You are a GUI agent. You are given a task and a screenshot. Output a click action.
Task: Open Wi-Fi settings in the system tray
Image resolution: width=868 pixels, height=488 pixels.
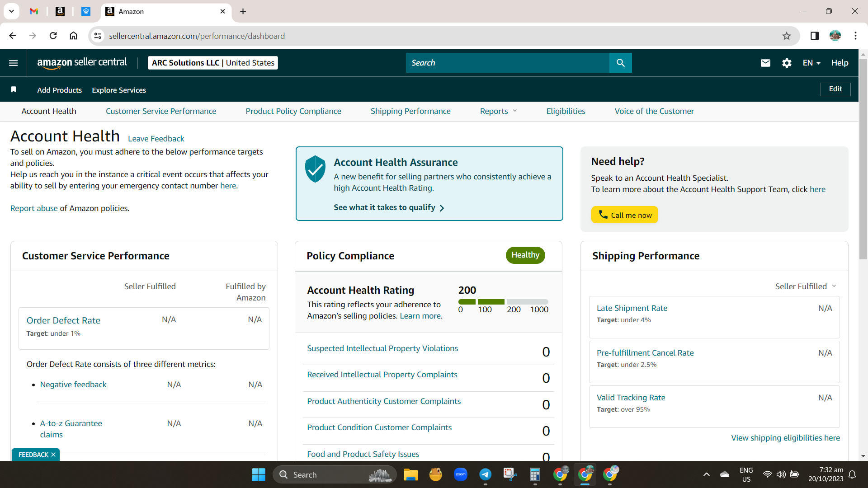pos(767,474)
